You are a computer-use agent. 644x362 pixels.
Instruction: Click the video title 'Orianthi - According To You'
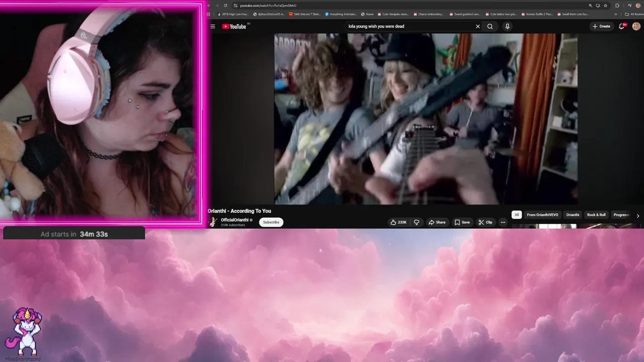pos(239,211)
